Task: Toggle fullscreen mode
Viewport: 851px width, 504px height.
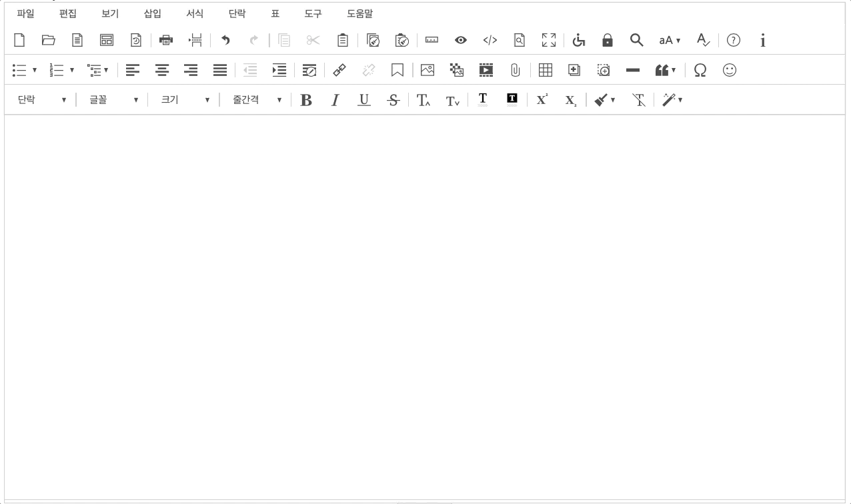Action: click(x=548, y=41)
